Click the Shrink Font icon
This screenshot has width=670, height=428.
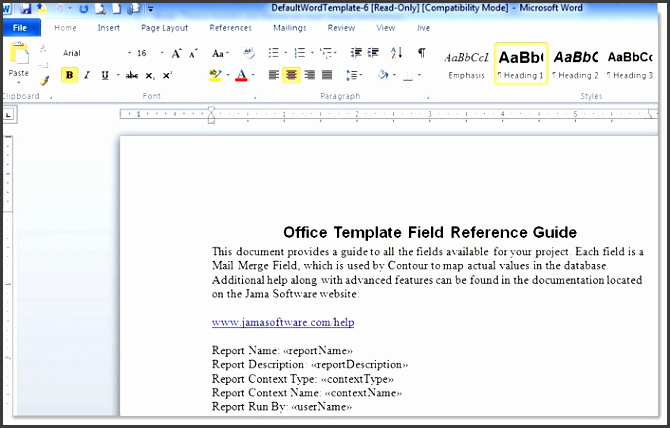[x=193, y=54]
